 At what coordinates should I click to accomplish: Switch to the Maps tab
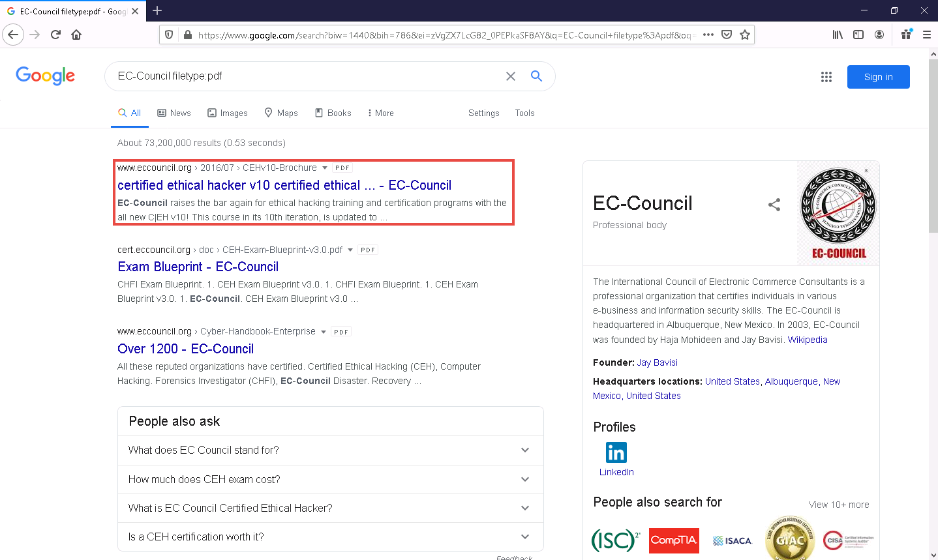click(281, 113)
